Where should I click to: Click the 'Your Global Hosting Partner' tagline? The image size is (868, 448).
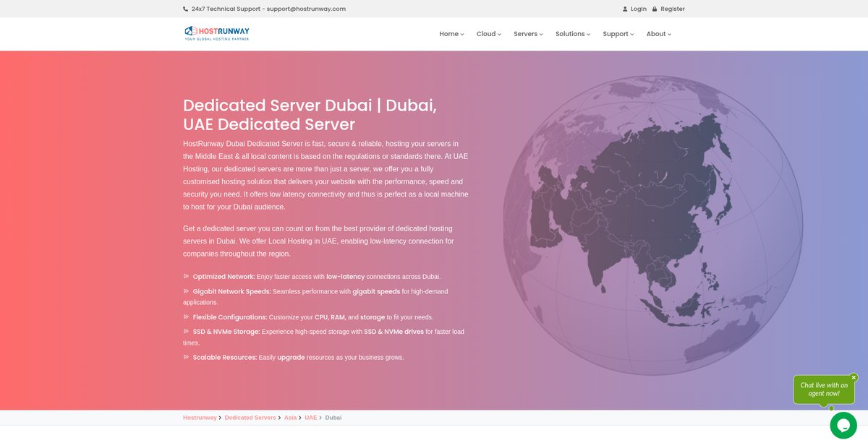pyautogui.click(x=217, y=39)
